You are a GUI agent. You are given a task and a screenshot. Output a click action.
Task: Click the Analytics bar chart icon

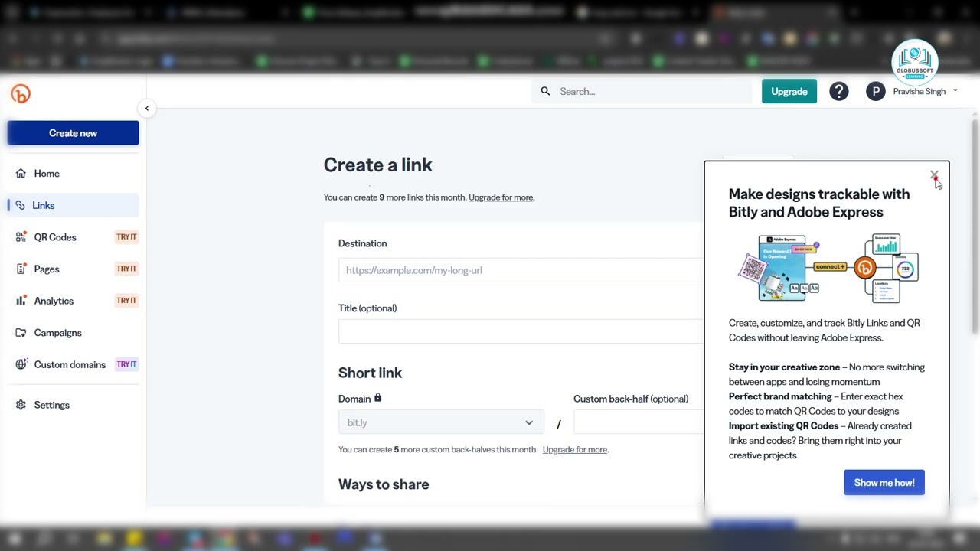pos(21,301)
